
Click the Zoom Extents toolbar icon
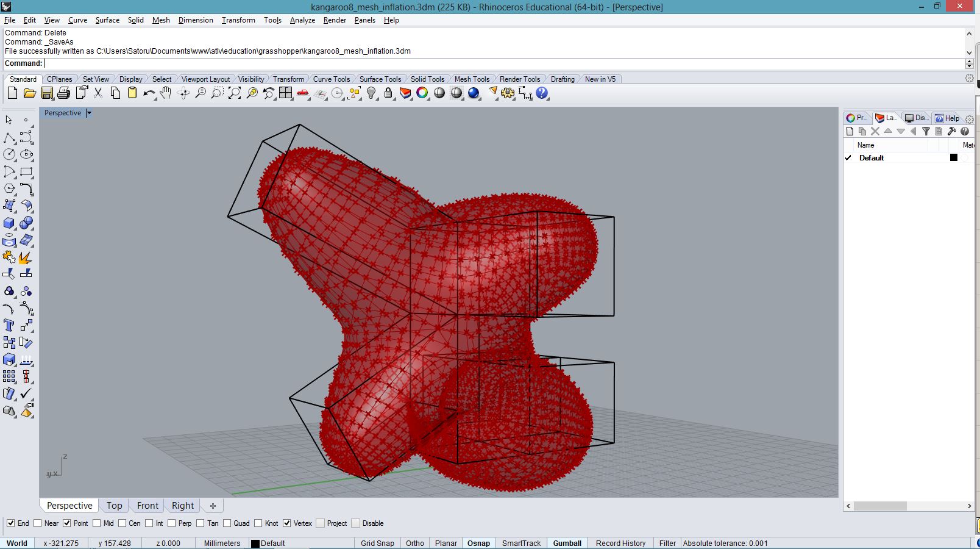[x=235, y=93]
